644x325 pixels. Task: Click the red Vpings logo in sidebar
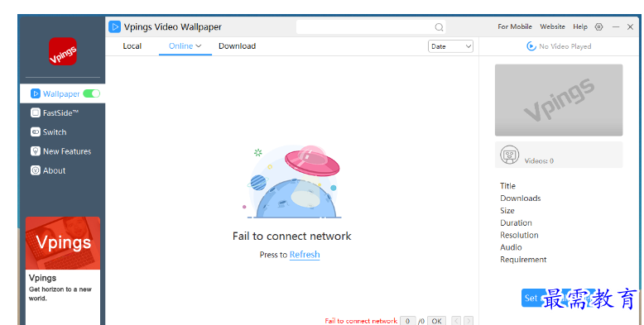click(62, 51)
